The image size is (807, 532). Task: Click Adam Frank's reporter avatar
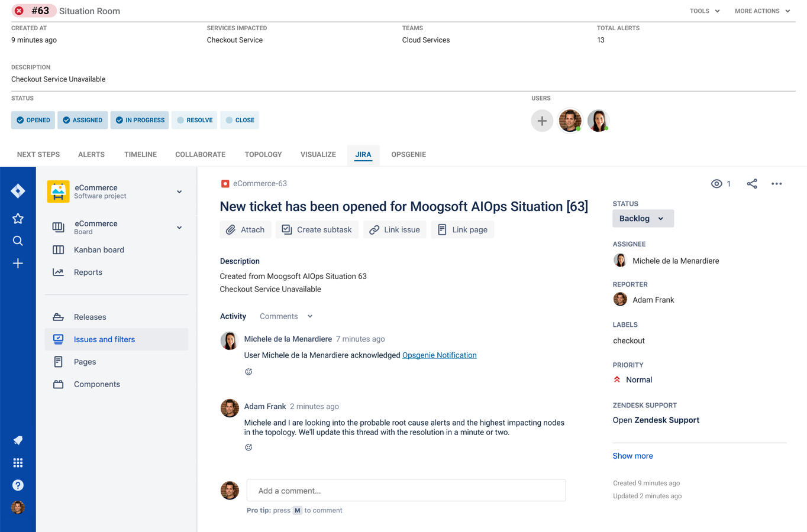click(x=620, y=299)
